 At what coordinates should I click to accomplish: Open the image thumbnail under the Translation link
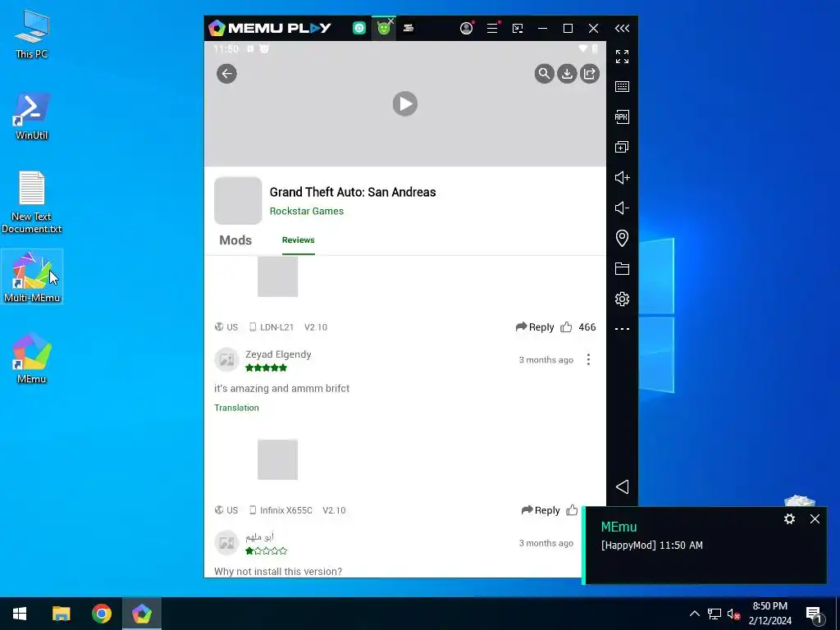(x=277, y=459)
